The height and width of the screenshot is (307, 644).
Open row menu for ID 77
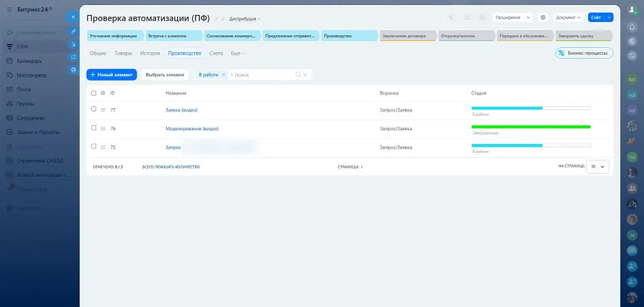[103, 109]
